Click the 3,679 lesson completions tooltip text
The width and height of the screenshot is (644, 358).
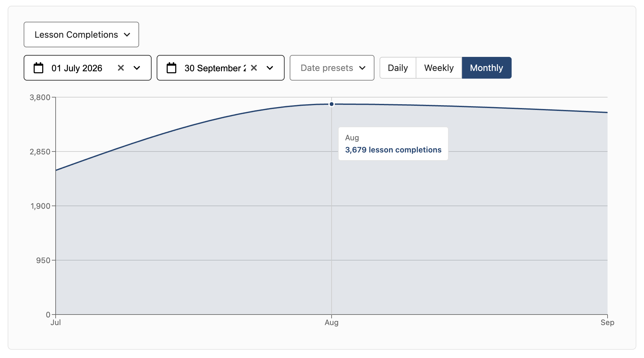(x=393, y=150)
